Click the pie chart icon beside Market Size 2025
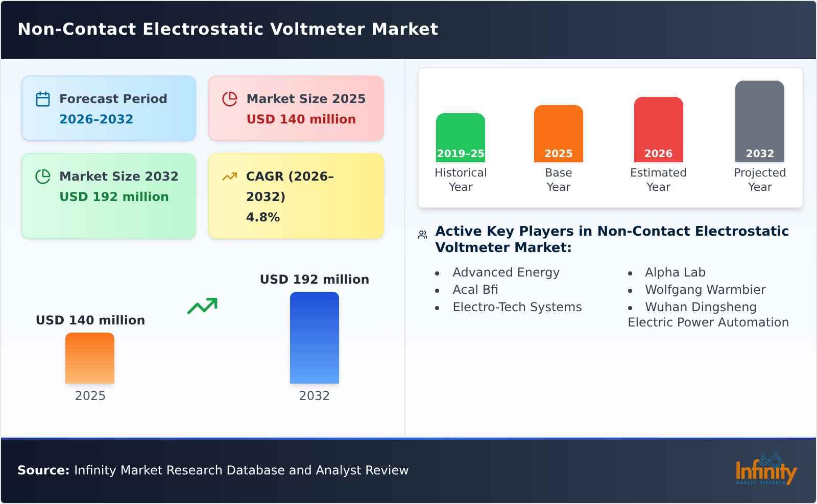817x504 pixels. pos(230,99)
